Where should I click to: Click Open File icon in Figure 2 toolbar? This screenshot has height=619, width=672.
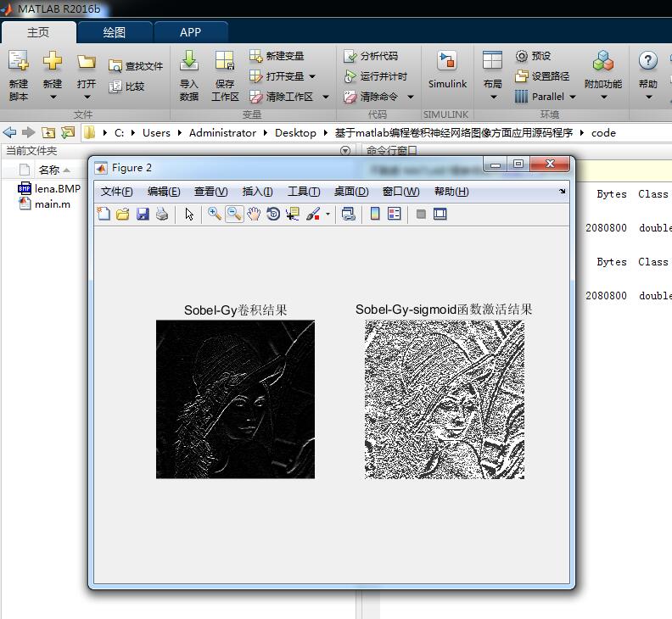[x=123, y=214]
